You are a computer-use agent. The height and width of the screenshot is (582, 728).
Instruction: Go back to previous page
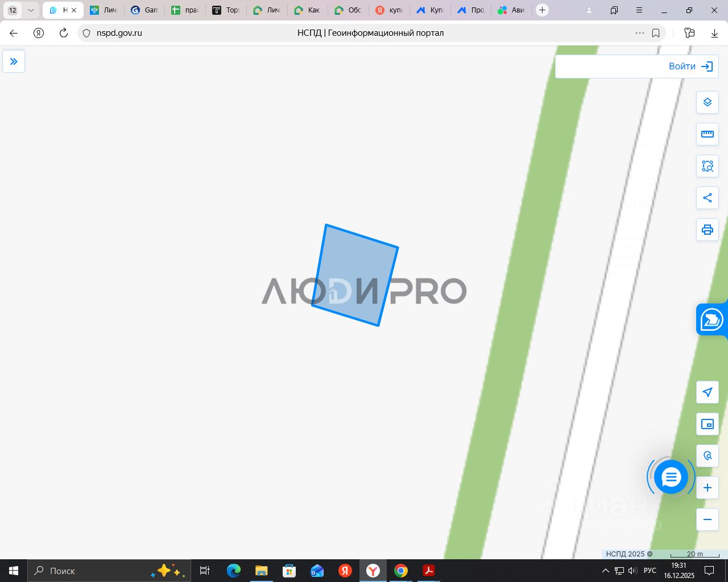point(14,33)
